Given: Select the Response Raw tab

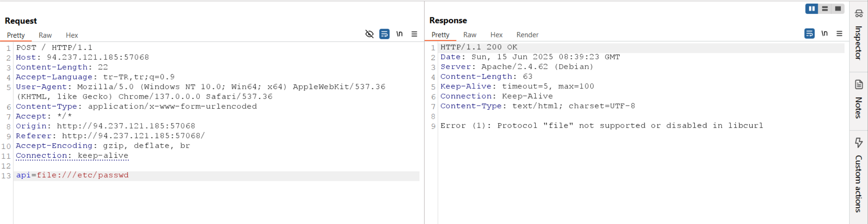Looking at the screenshot, I should pyautogui.click(x=470, y=35).
